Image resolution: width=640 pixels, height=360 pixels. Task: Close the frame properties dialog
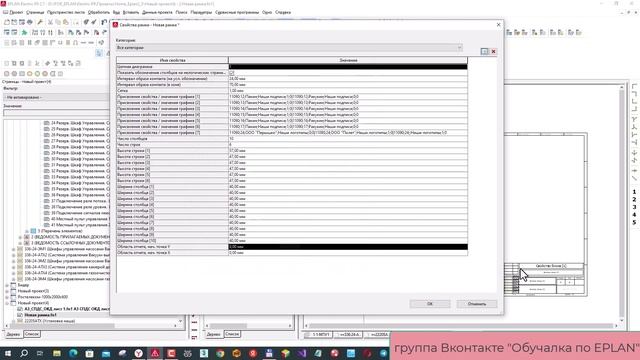(x=498, y=24)
